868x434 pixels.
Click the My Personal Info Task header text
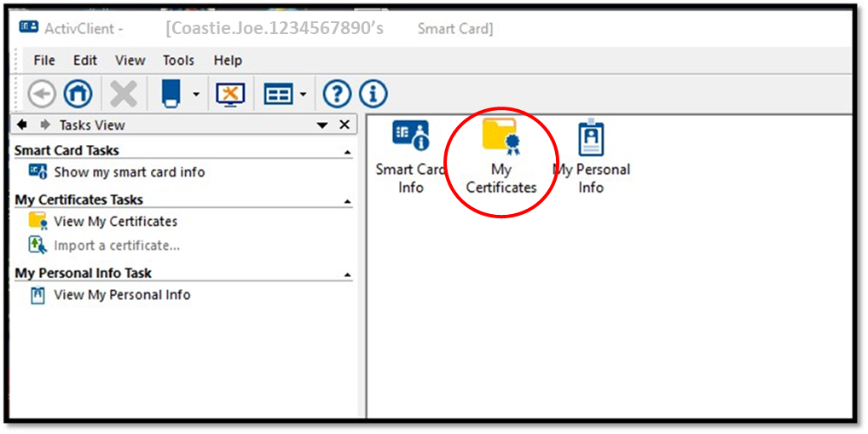click(83, 273)
